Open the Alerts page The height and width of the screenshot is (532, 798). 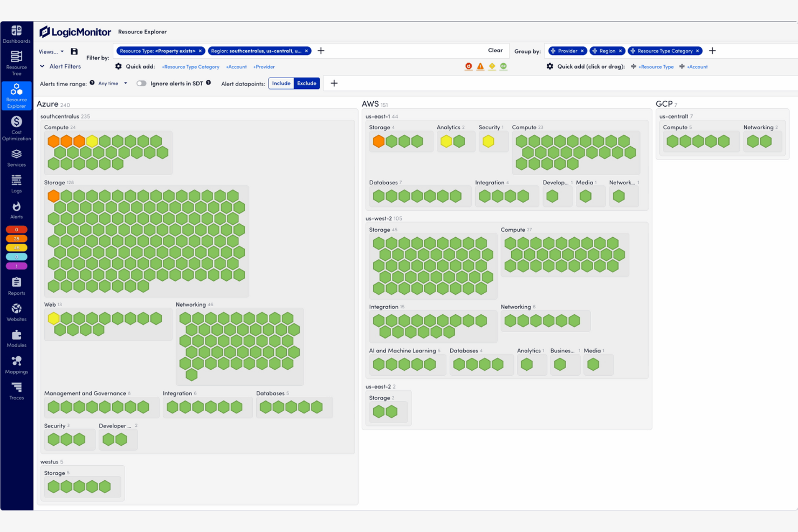pos(16,210)
